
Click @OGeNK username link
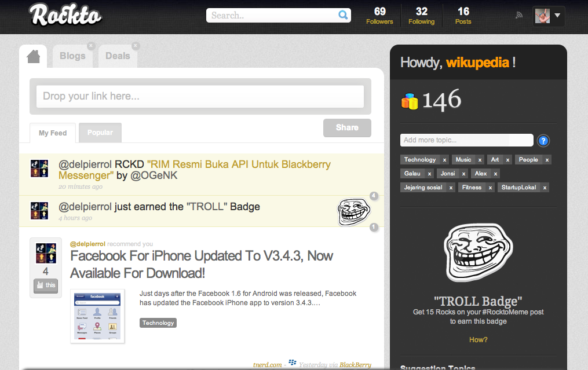pos(154,175)
